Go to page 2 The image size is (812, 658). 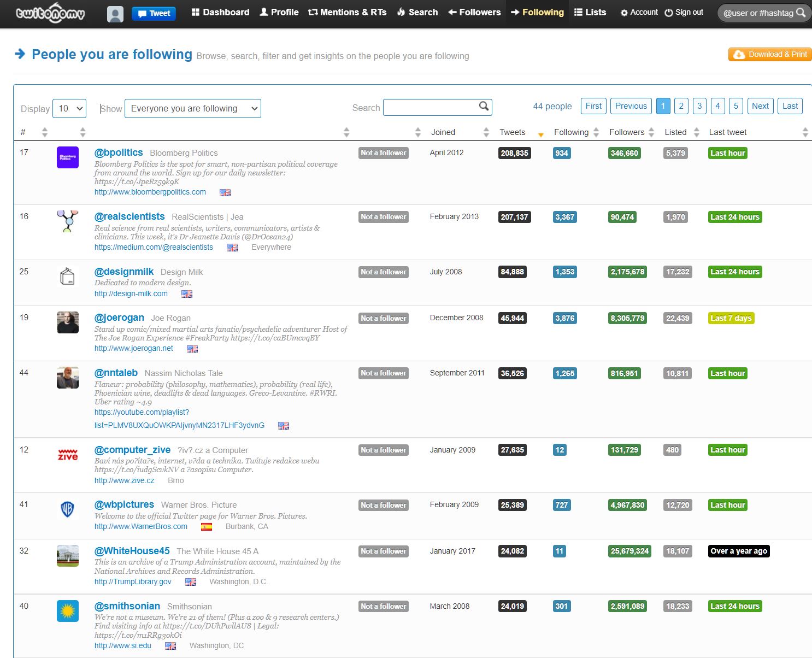(x=681, y=106)
